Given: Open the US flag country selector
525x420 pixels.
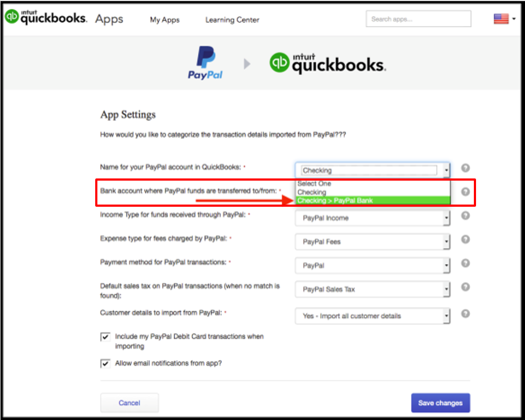Looking at the screenshot, I should tap(504, 18).
